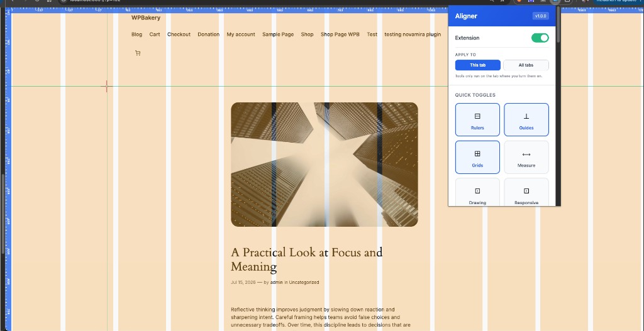Click the 'QUICK TOGGLES' heading
The width and height of the screenshot is (644, 331).
(x=475, y=95)
